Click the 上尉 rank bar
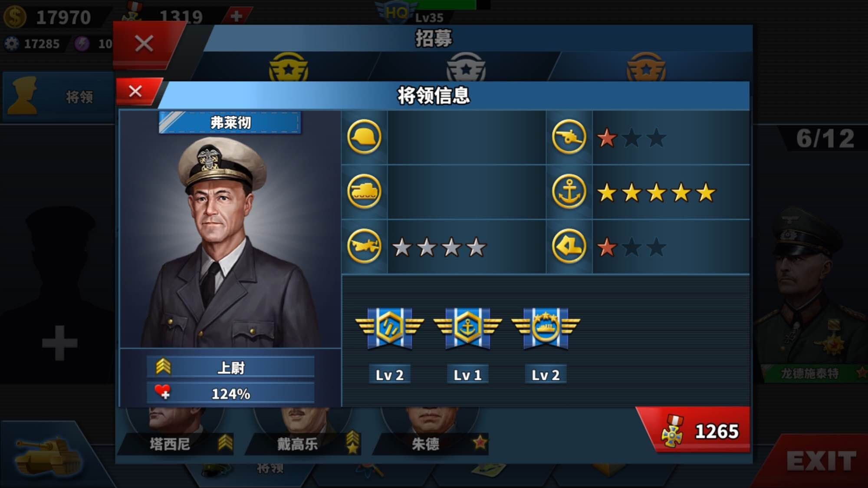 pos(230,367)
